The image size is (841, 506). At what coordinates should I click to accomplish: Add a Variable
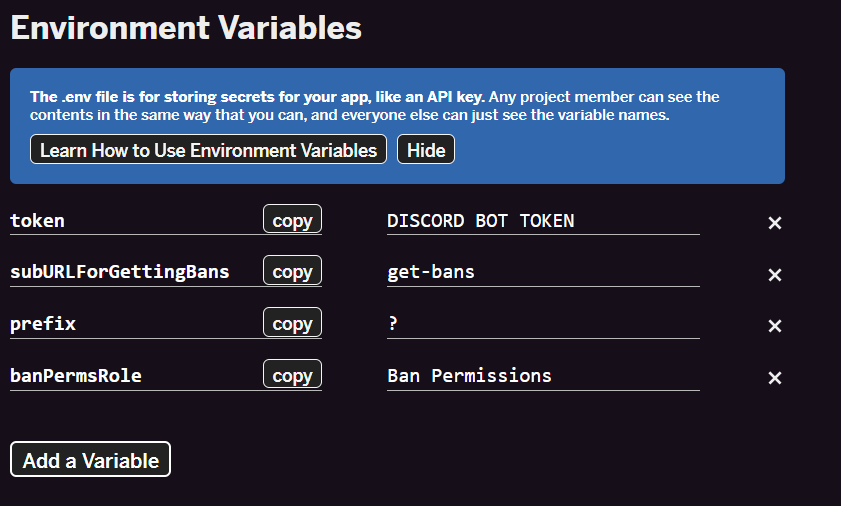pyautogui.click(x=90, y=459)
